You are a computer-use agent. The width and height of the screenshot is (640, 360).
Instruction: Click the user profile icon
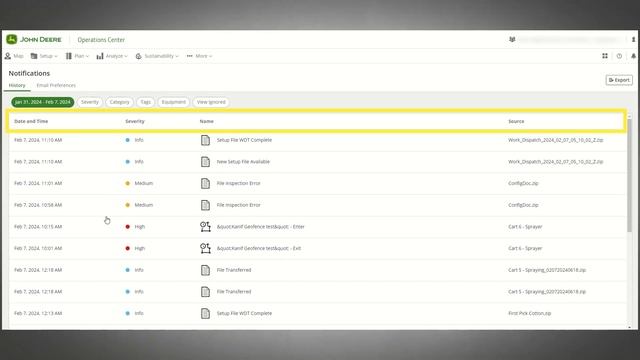click(633, 40)
